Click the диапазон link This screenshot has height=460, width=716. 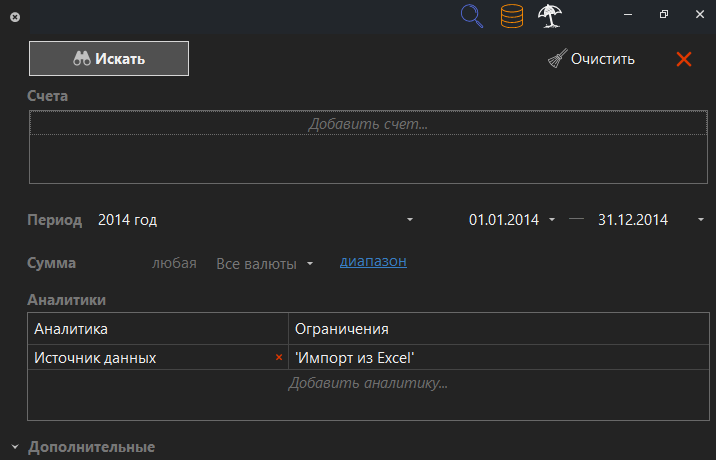pos(373,261)
